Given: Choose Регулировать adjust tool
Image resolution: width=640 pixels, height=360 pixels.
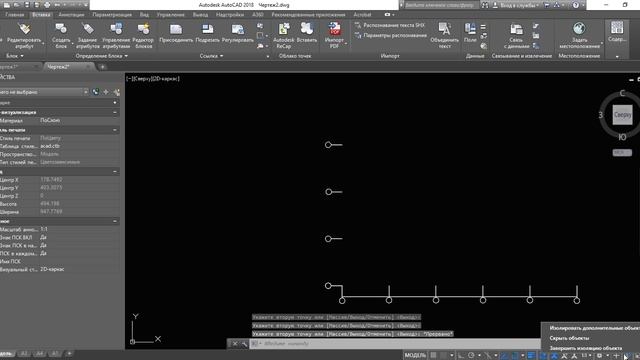Looking at the screenshot, I should (238, 33).
